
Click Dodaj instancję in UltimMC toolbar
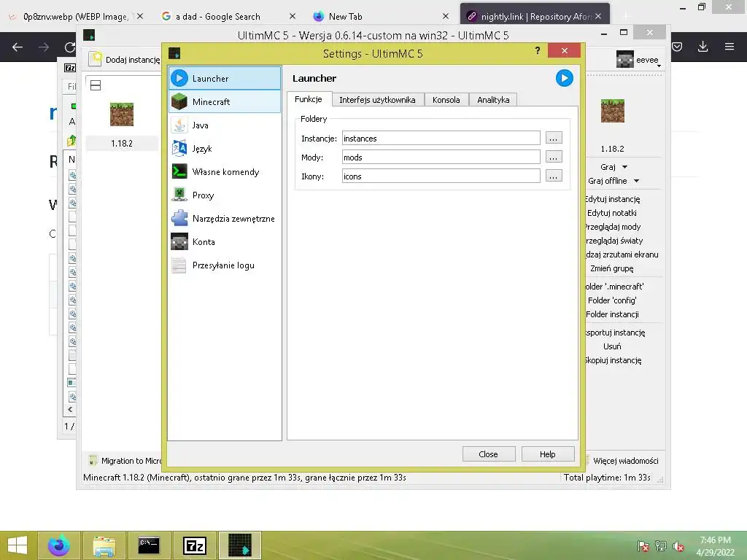[x=125, y=60]
